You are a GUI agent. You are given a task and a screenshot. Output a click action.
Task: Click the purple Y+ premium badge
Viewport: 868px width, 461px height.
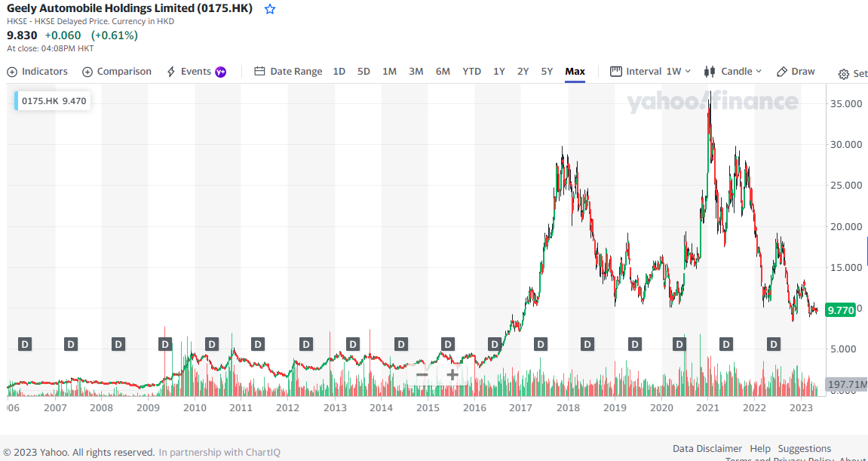point(220,72)
